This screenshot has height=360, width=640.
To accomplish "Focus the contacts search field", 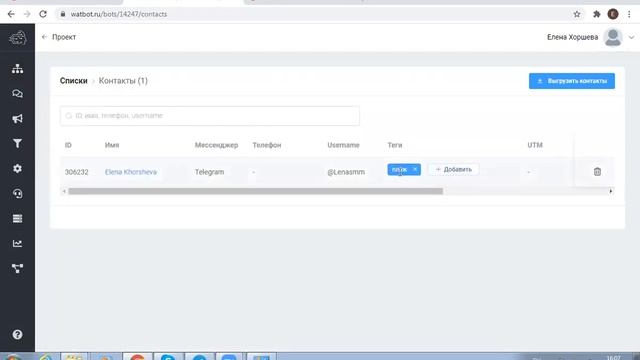I will tap(210, 116).
